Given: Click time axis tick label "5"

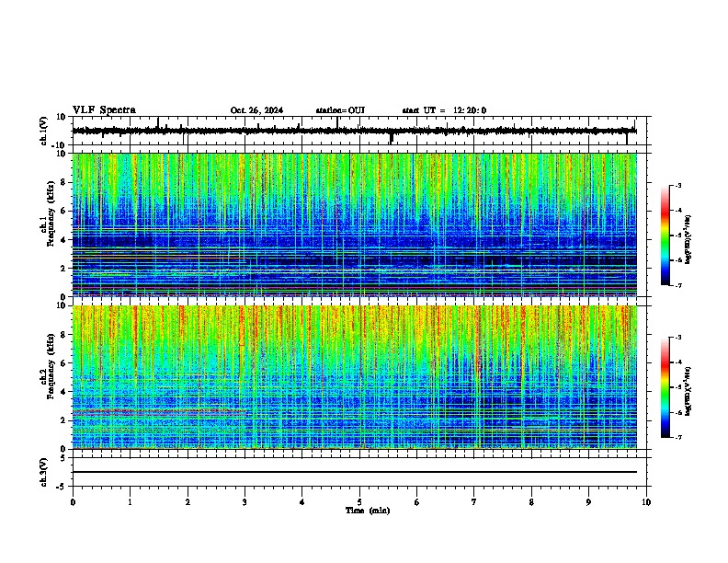Looking at the screenshot, I should (x=359, y=502).
